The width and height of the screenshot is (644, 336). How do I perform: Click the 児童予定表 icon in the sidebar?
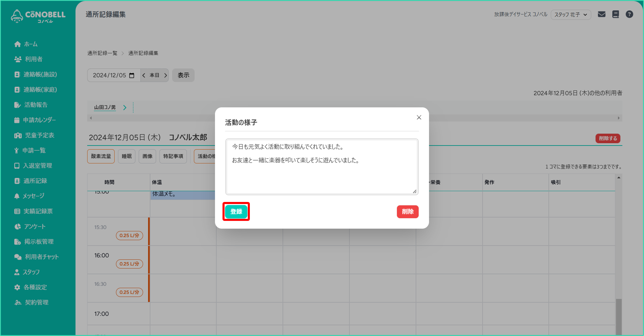[x=18, y=135]
